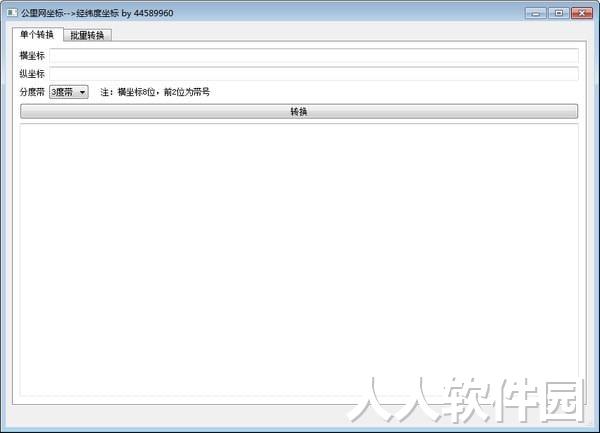Image resolution: width=600 pixels, height=433 pixels.
Task: Maximize the coordinate converter window
Action: click(559, 13)
